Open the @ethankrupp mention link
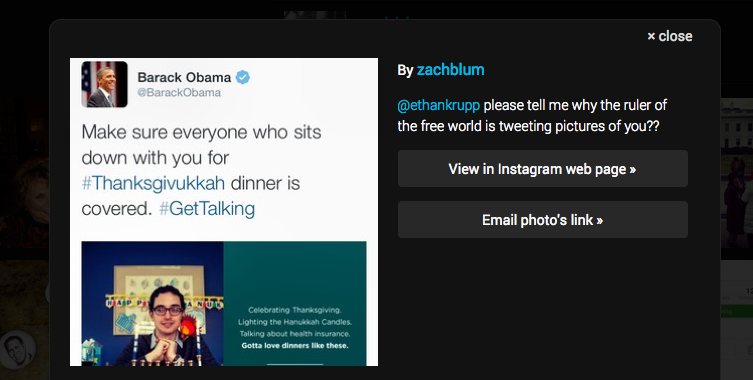The height and width of the screenshot is (380, 753). [x=438, y=105]
